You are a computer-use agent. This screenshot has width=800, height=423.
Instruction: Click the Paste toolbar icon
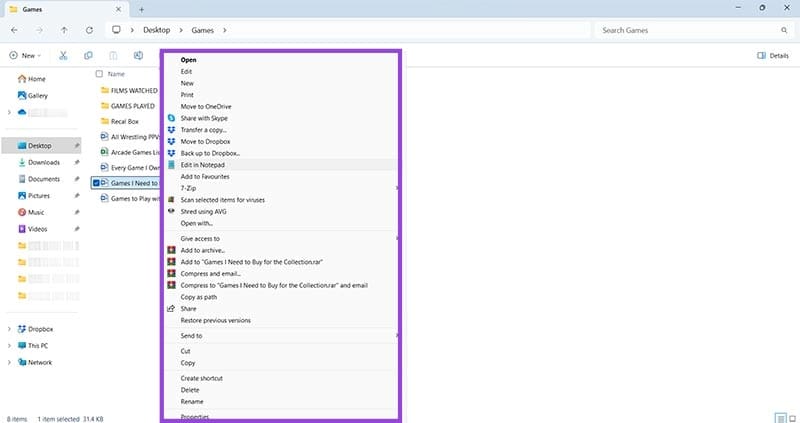[113, 56]
